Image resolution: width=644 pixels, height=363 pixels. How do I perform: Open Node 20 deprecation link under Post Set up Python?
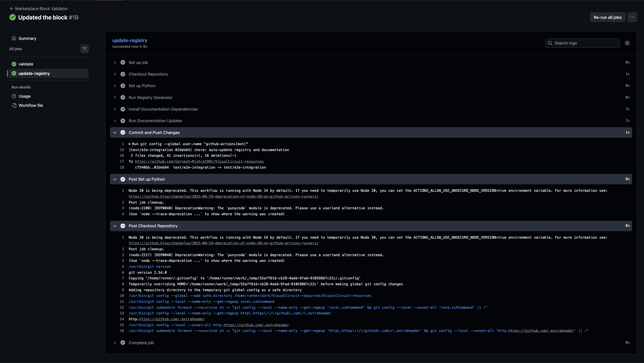pos(223,196)
